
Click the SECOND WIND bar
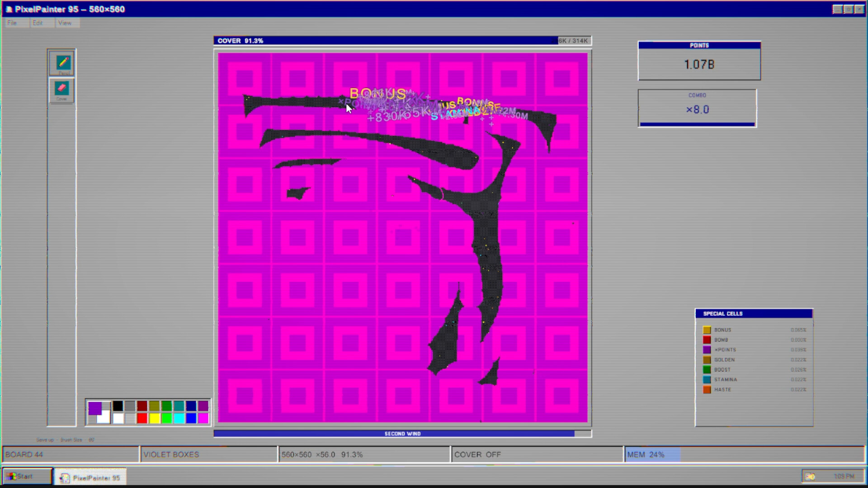(402, 434)
